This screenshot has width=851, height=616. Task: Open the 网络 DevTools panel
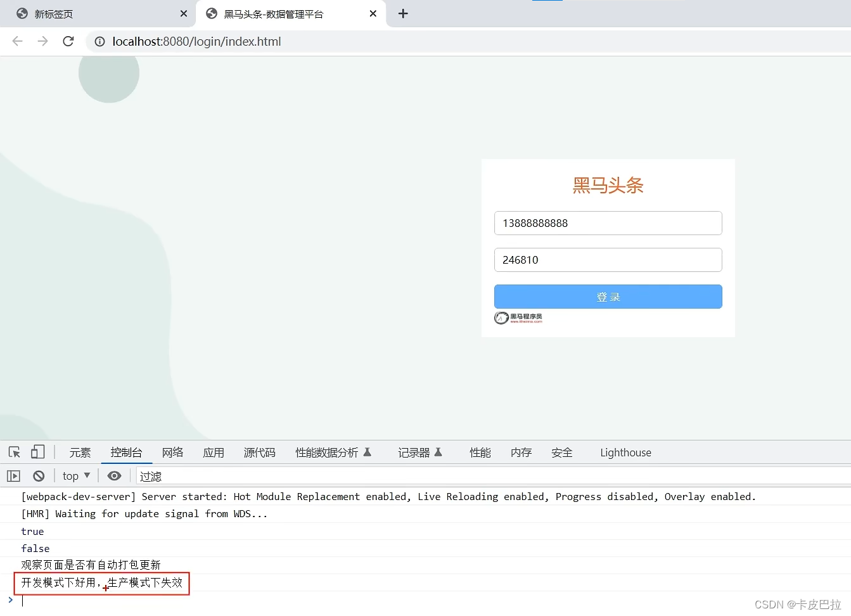[x=172, y=452]
